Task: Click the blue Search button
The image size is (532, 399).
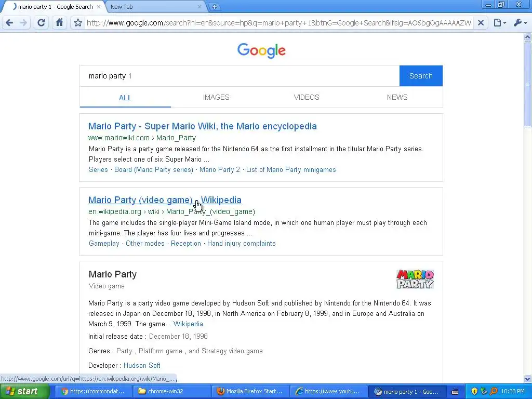Action: [x=421, y=76]
